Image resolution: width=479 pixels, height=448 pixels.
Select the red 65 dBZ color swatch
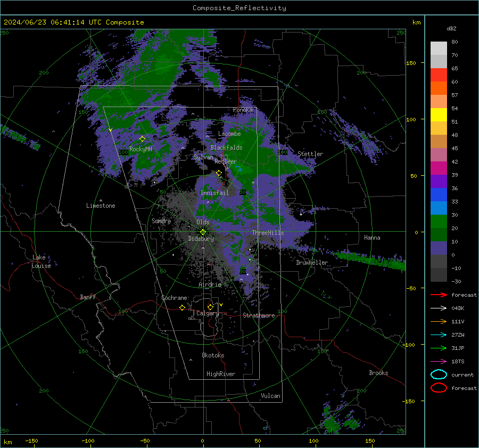[x=439, y=75]
